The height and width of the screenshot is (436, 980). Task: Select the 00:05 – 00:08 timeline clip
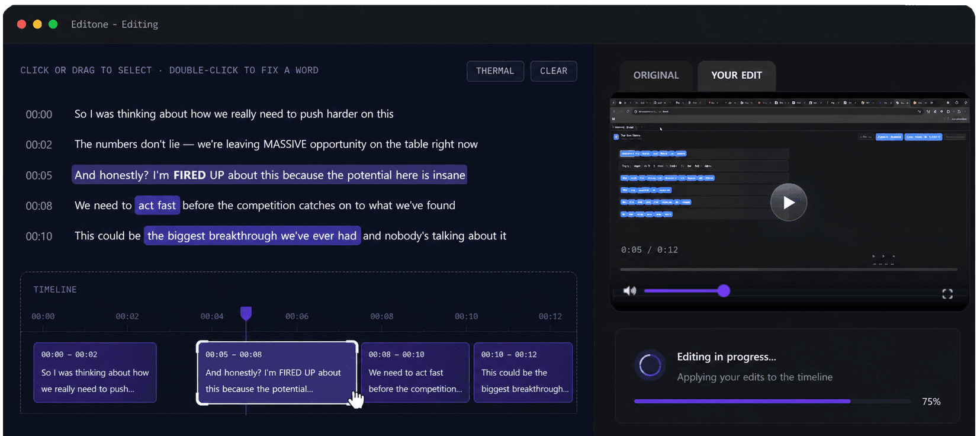click(277, 373)
